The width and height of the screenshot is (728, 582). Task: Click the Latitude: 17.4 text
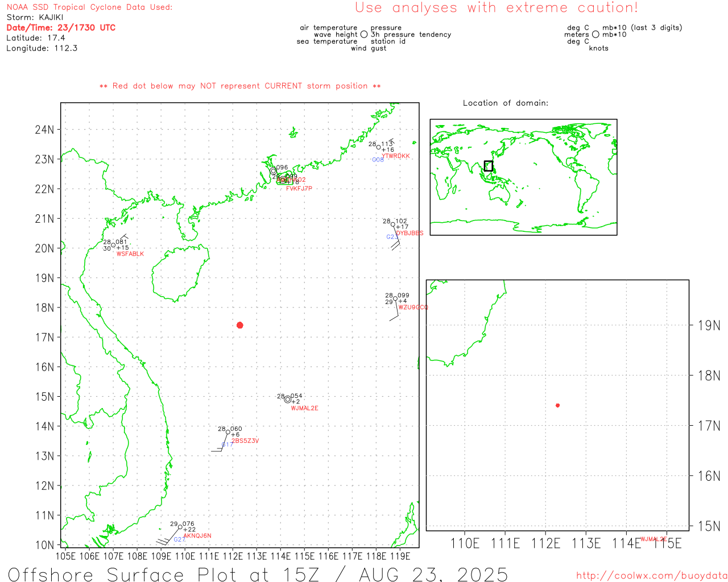(x=36, y=38)
